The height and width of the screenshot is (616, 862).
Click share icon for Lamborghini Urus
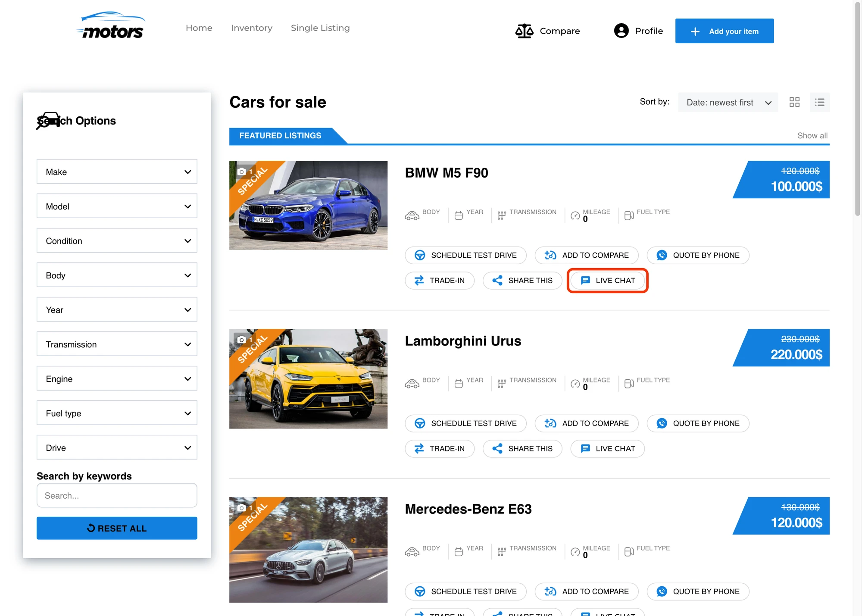pyautogui.click(x=497, y=449)
